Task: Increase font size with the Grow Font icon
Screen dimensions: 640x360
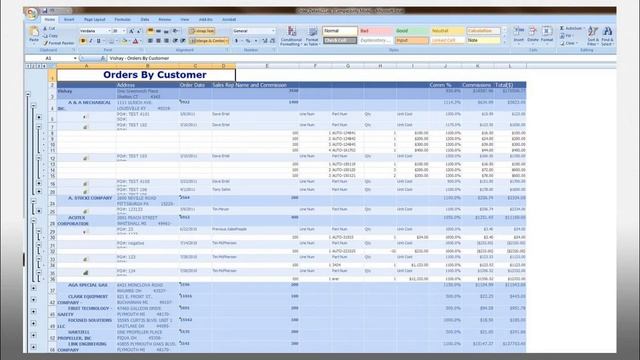Action: point(131,31)
